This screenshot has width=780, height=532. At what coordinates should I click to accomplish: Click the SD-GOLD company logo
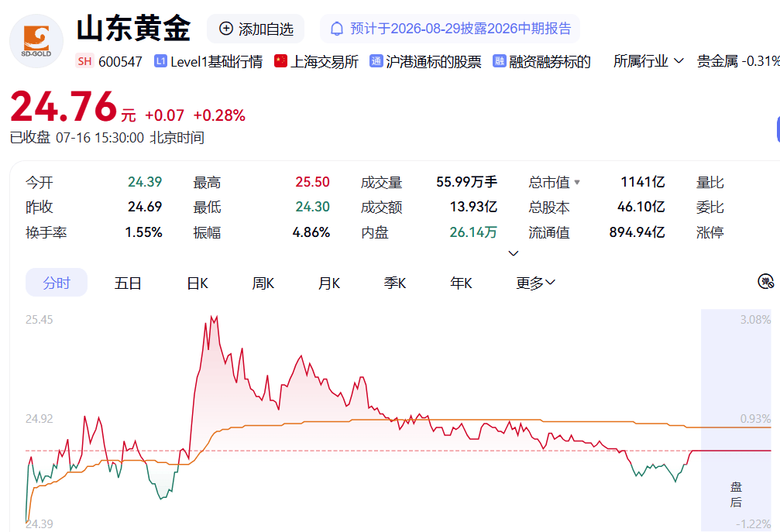click(x=36, y=41)
